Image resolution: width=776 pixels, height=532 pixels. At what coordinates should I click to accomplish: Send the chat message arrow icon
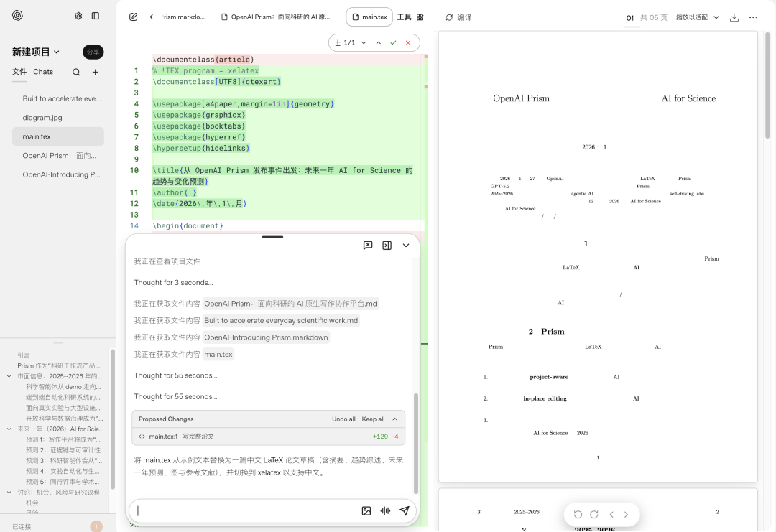[405, 511]
